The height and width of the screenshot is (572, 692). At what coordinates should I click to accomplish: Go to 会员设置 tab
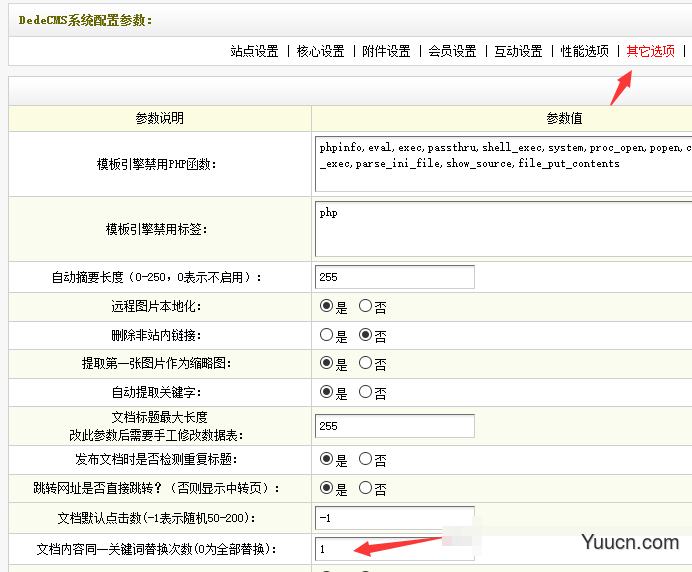coord(452,51)
